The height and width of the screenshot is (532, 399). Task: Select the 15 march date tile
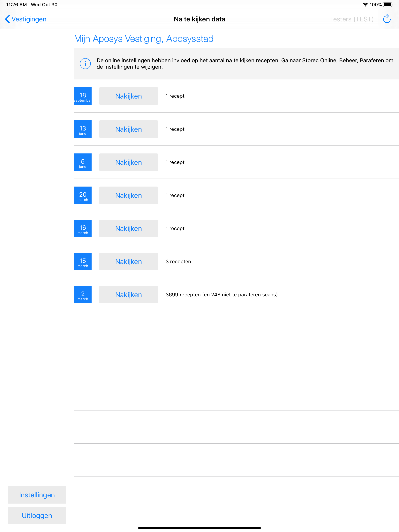(83, 262)
